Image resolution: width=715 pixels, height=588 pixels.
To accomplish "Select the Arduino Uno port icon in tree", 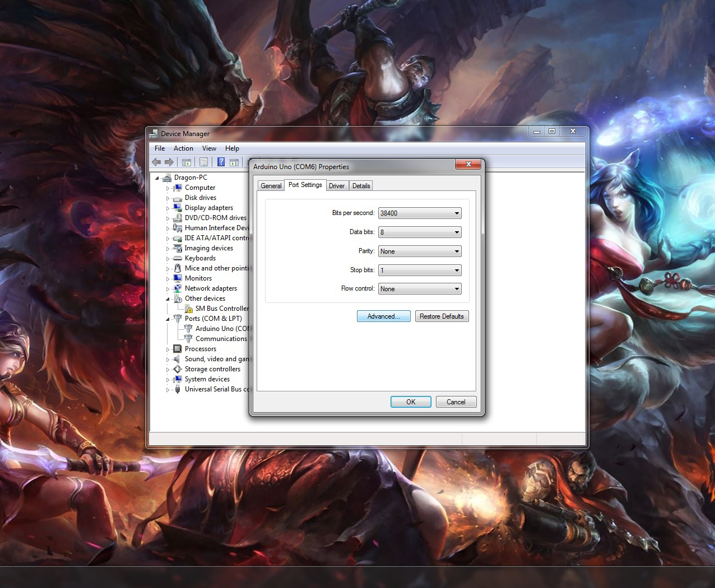I will coord(189,329).
